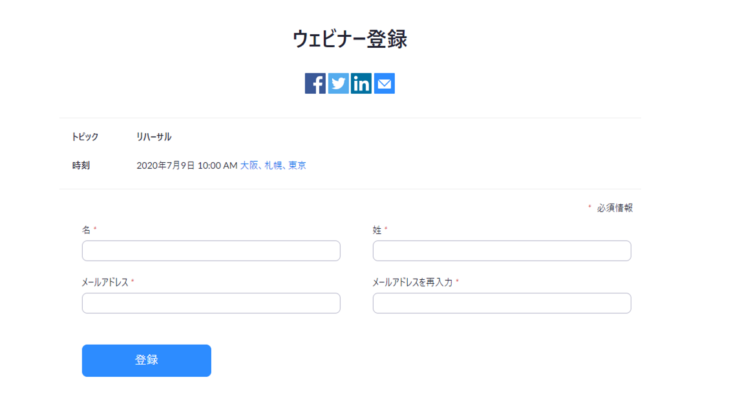Click the 必須情報 required info note
Screen dimensions: 740x404
pos(614,208)
